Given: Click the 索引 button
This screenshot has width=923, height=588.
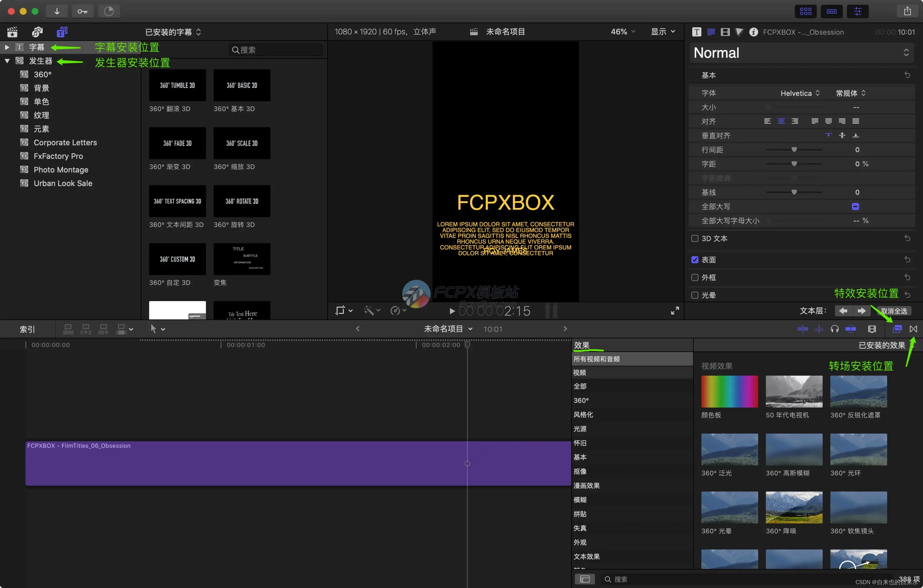Looking at the screenshot, I should tap(27, 329).
